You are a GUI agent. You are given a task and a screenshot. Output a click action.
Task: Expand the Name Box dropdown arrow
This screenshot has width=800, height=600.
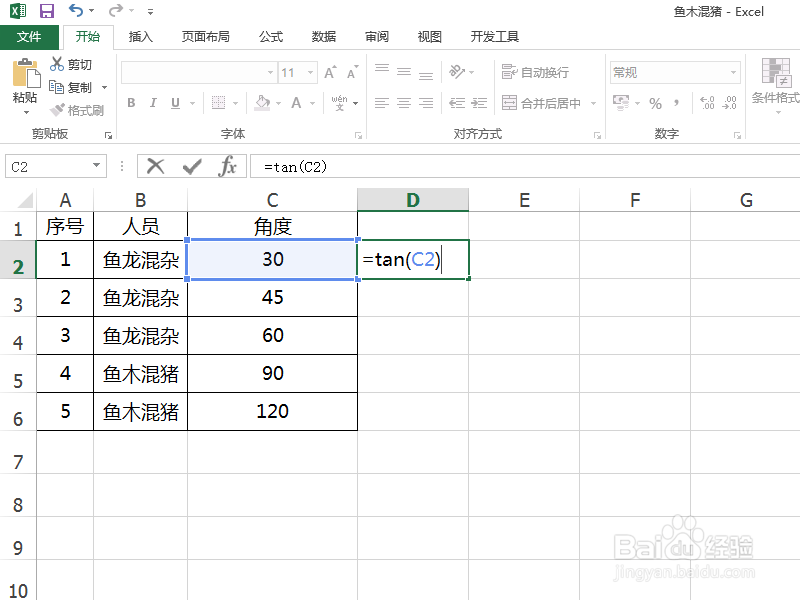(96, 165)
